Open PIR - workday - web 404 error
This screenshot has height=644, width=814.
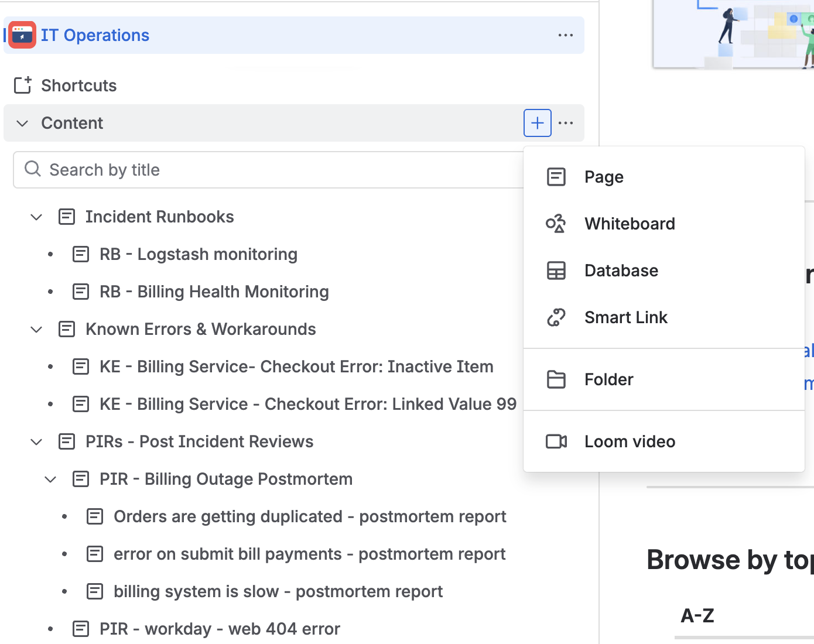pyautogui.click(x=220, y=629)
